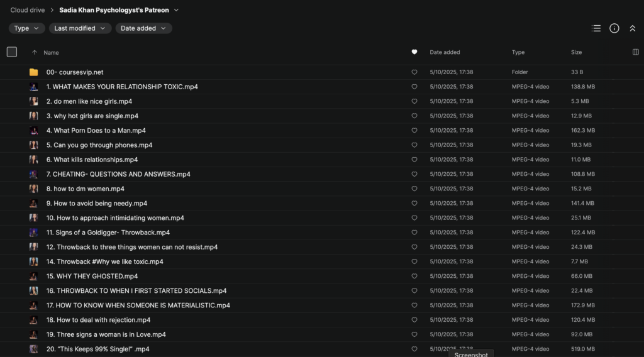
Task: Open column settings icon in header
Action: [635, 52]
